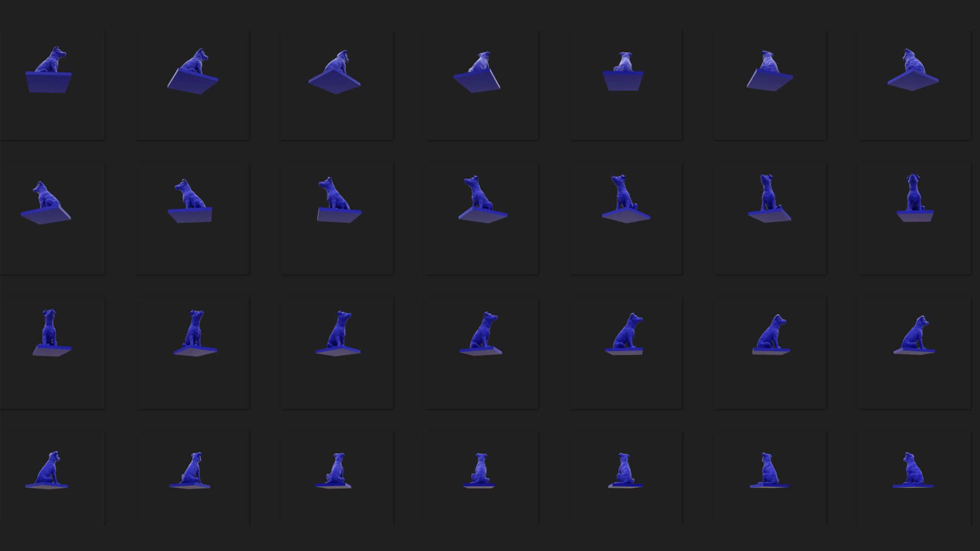Select third-row, first-column dog thumbnail
This screenshot has width=980, height=551.
coord(52,353)
